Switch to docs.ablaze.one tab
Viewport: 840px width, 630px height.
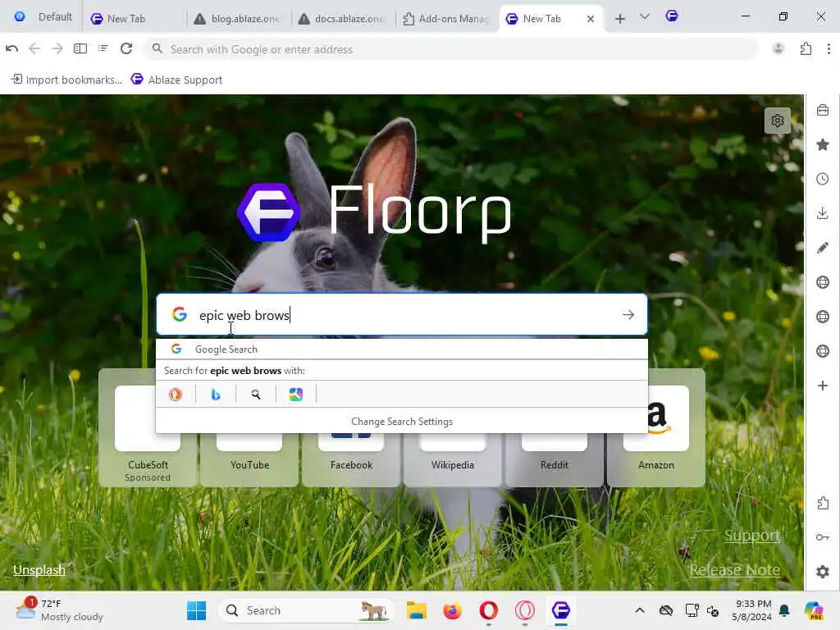point(341,19)
